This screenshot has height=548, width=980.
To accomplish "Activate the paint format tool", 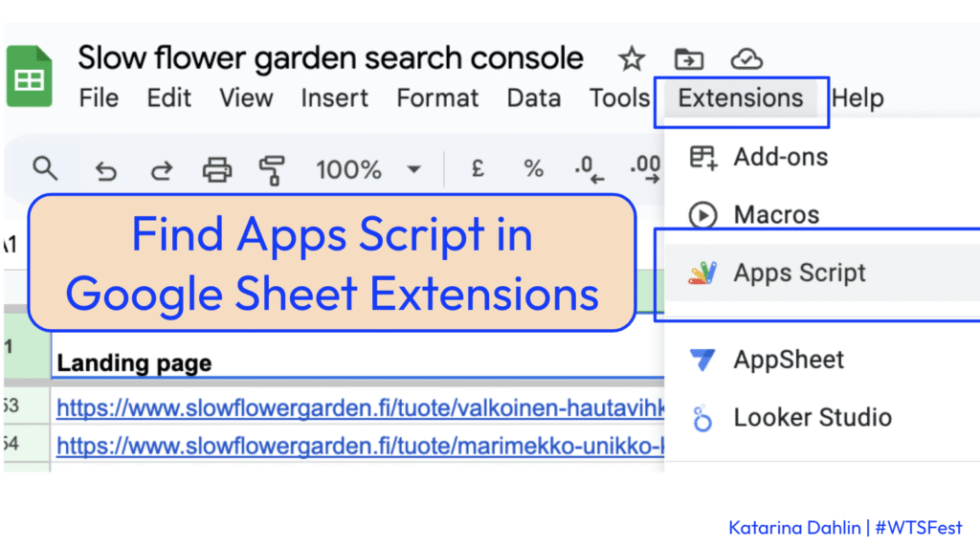I will pos(273,171).
